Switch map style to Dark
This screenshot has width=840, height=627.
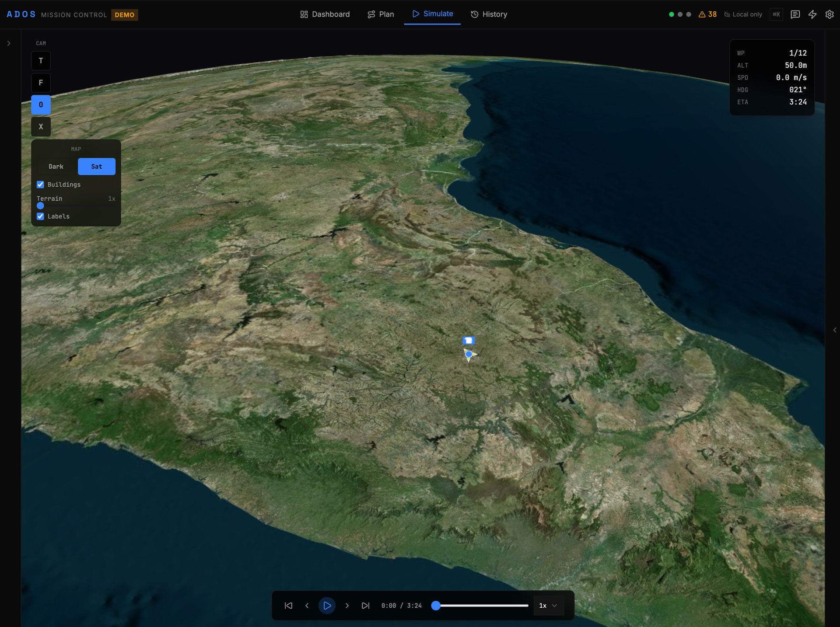[56, 167]
